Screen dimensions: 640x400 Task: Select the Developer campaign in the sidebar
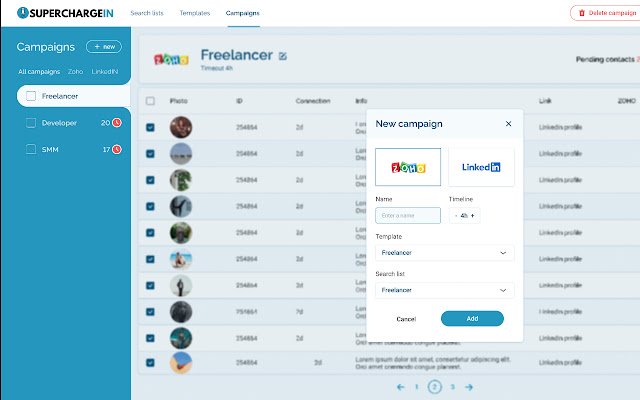[x=59, y=123]
